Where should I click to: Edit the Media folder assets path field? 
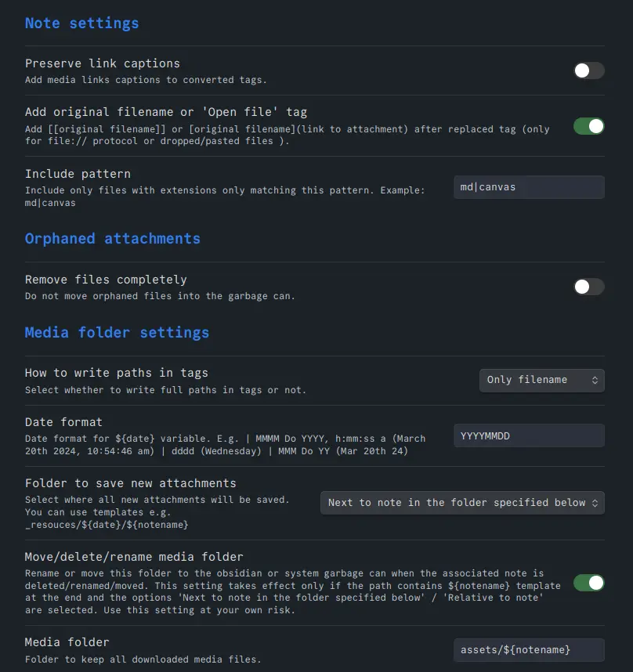[x=529, y=650]
